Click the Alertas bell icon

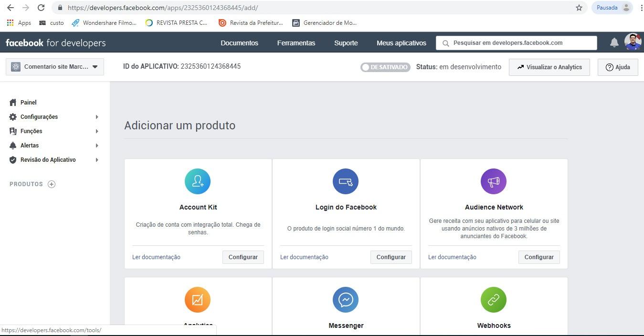point(13,145)
